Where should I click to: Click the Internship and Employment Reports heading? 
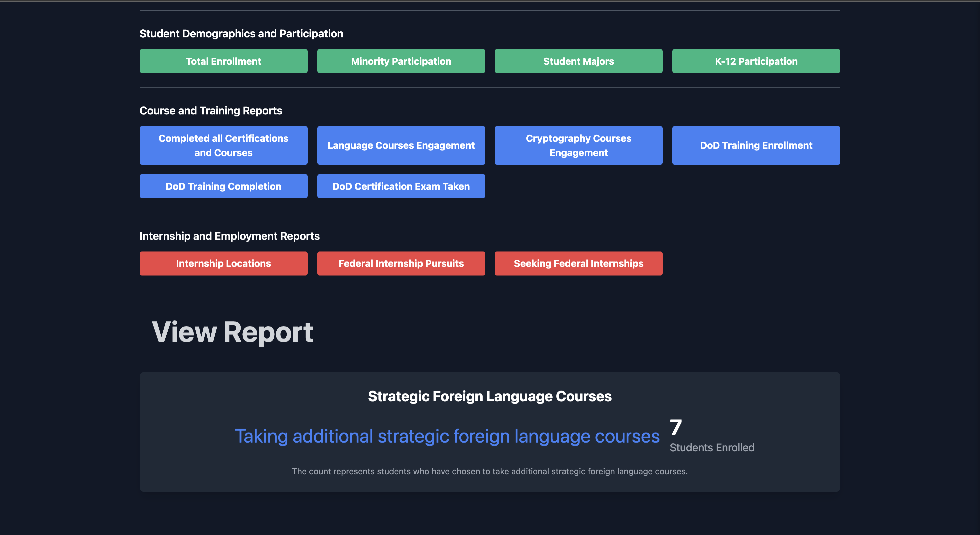[229, 236]
